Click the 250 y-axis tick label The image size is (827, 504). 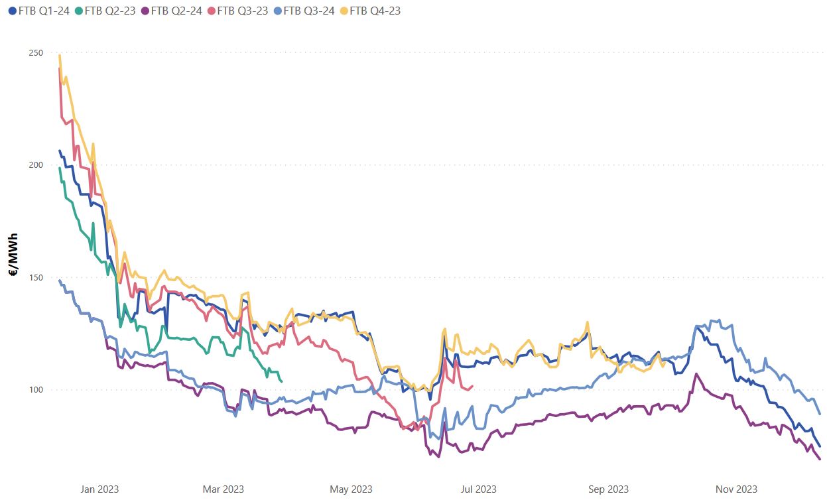[34, 53]
